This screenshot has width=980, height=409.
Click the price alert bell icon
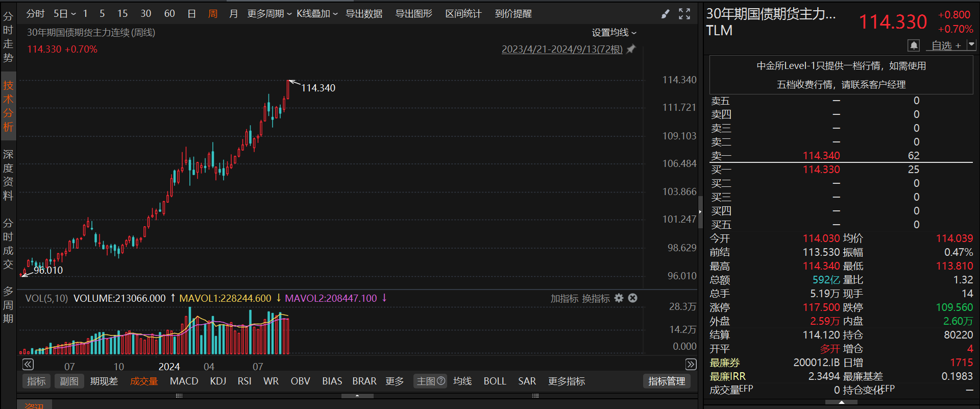coord(914,45)
